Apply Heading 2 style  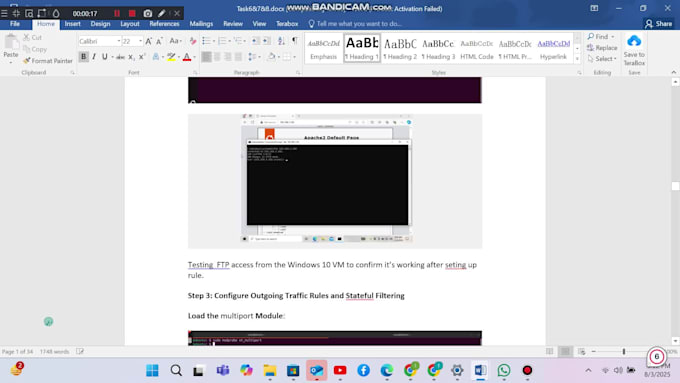click(400, 48)
